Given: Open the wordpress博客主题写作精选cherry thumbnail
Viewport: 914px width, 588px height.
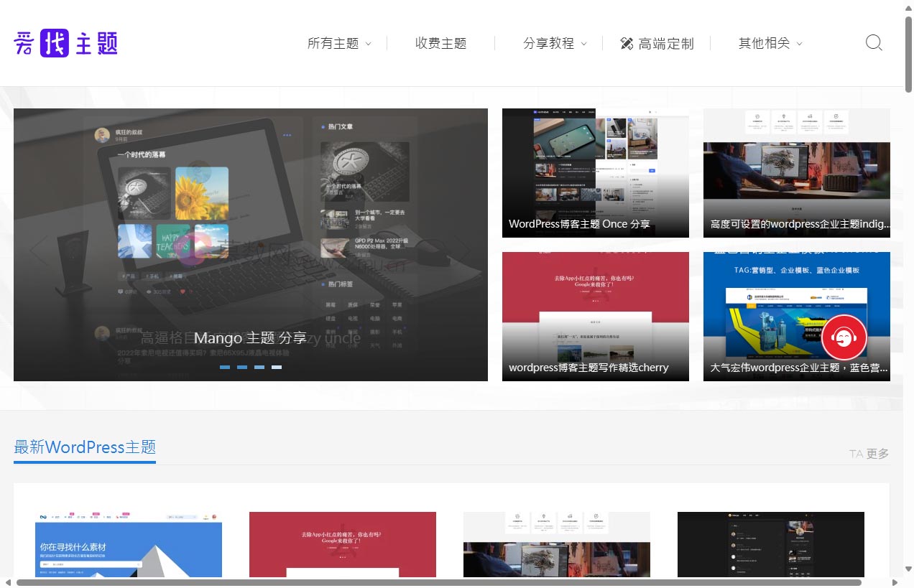Looking at the screenshot, I should pyautogui.click(x=595, y=317).
